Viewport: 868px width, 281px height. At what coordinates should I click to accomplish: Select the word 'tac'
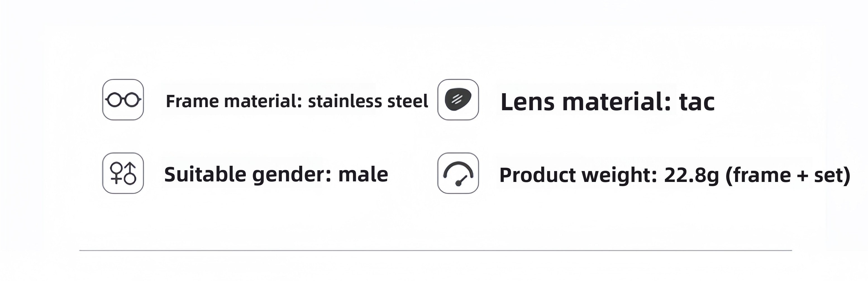pos(697,102)
